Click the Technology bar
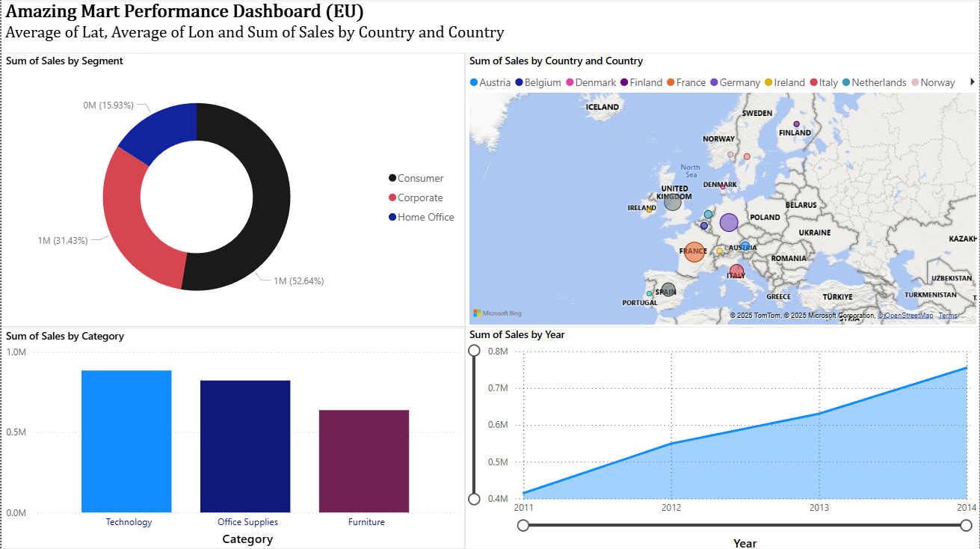This screenshot has height=549, width=980. [126, 441]
